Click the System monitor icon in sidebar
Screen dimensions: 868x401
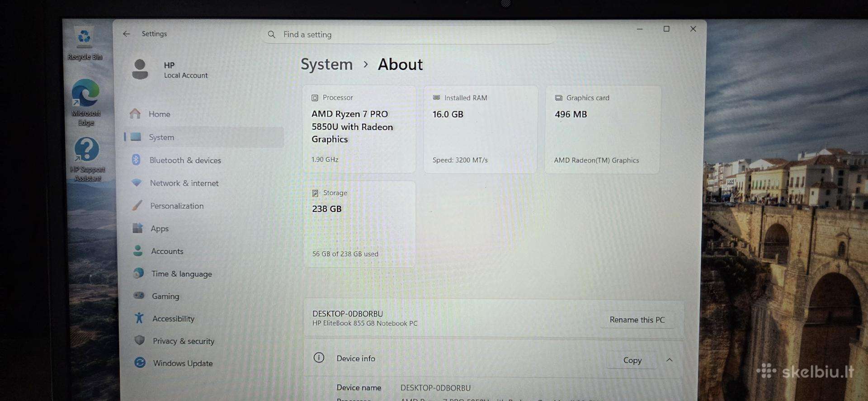click(x=136, y=137)
